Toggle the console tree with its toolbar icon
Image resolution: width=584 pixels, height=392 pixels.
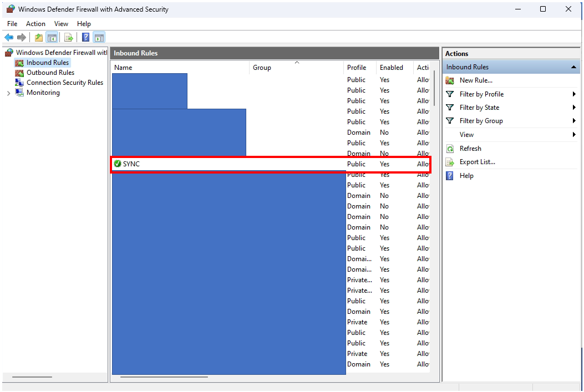pyautogui.click(x=52, y=37)
